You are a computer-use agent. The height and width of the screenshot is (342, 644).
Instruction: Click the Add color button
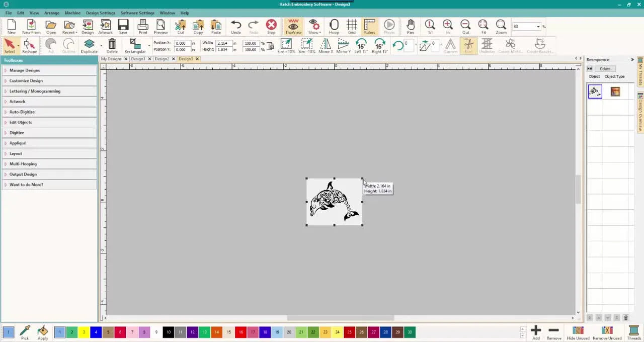click(x=536, y=330)
